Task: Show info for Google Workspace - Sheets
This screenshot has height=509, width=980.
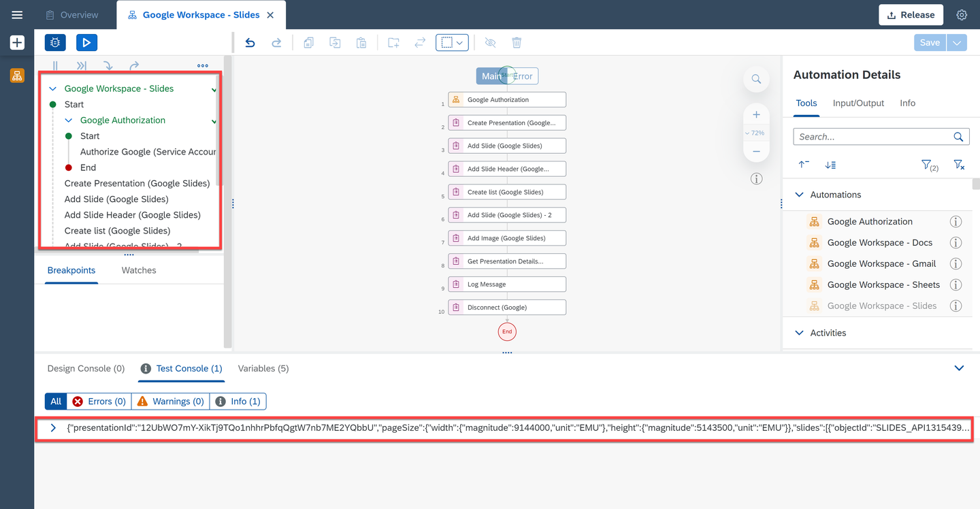Action: click(x=955, y=285)
